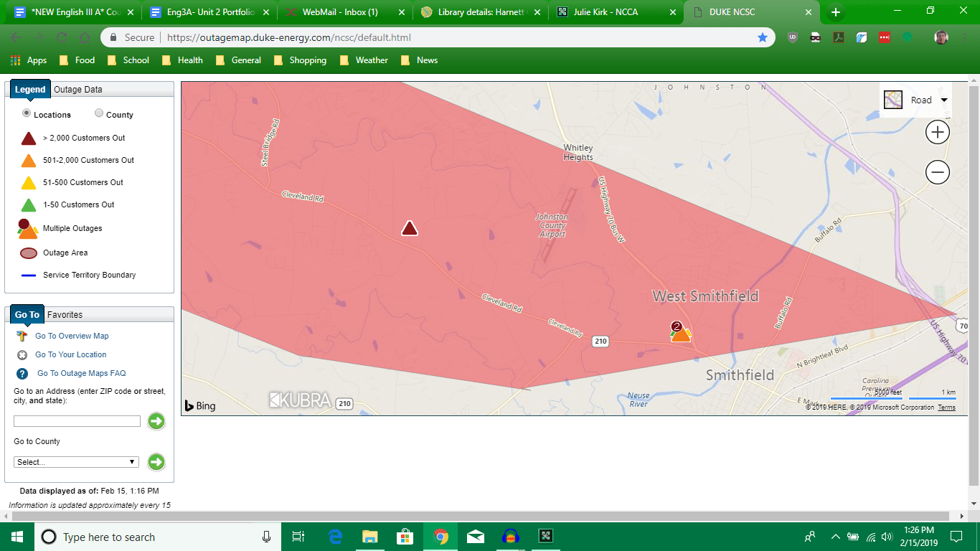980x551 pixels.
Task: Open the Go to County Select dropdown
Action: pos(75,461)
